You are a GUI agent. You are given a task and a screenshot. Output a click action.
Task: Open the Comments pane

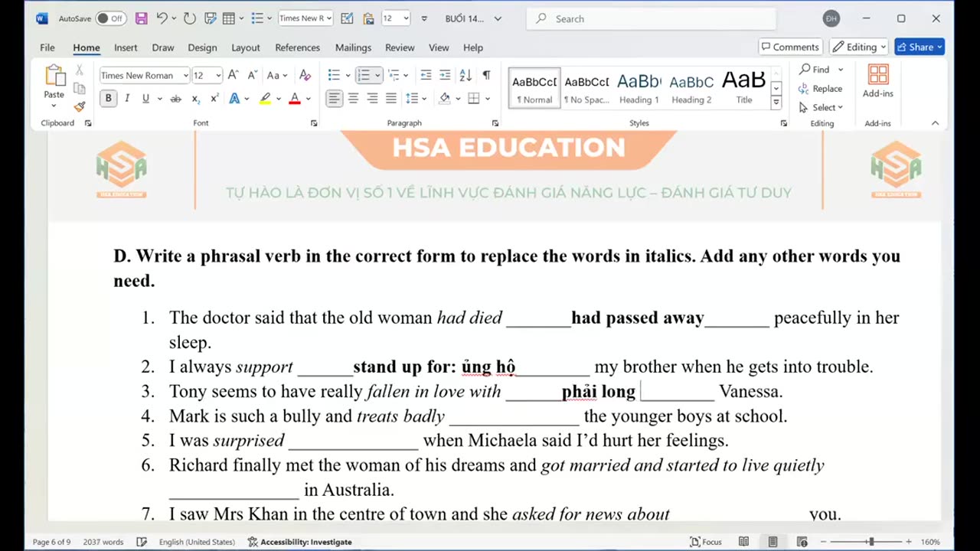pyautogui.click(x=791, y=47)
